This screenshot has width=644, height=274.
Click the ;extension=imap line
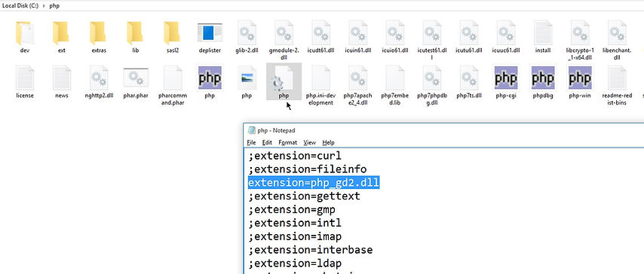coord(295,236)
